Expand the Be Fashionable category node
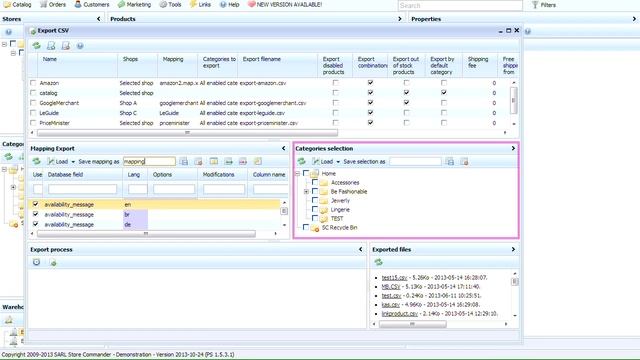 tap(306, 191)
